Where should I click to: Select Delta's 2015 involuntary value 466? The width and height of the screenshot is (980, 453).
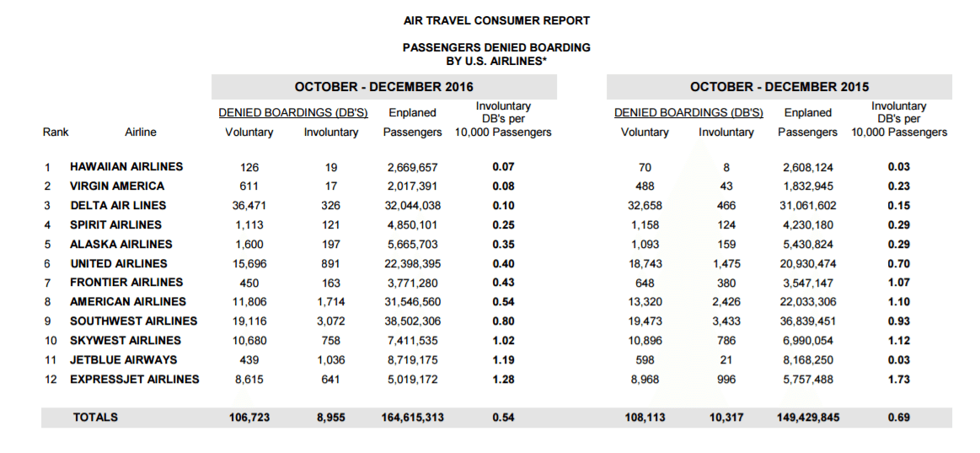pos(726,206)
